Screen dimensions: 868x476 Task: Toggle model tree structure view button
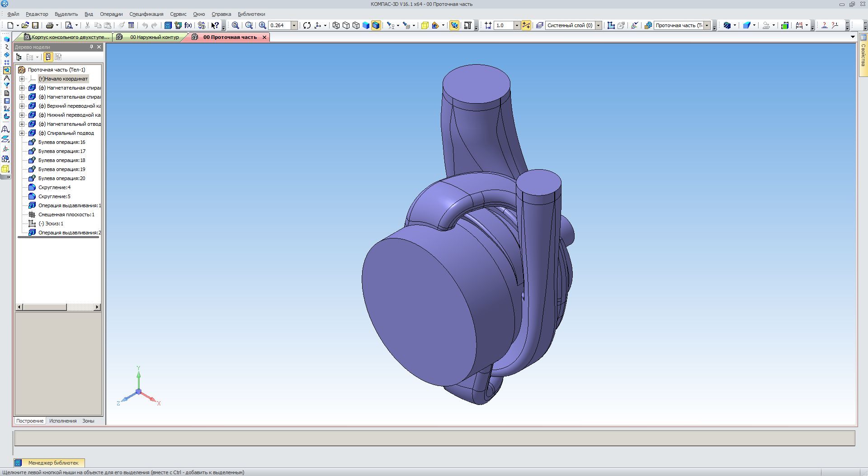pyautogui.click(x=19, y=57)
